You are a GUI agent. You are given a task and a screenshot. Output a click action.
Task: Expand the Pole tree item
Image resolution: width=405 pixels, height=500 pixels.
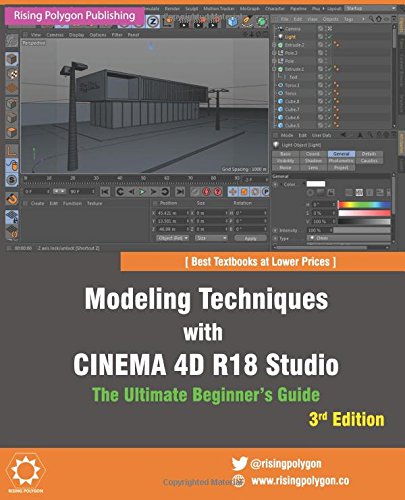point(274,61)
